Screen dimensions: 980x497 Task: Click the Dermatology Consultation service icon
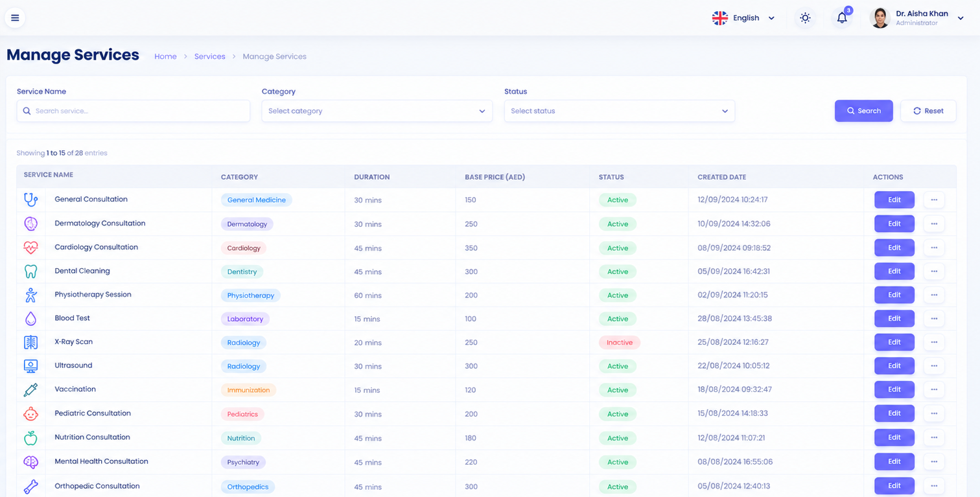(x=30, y=224)
